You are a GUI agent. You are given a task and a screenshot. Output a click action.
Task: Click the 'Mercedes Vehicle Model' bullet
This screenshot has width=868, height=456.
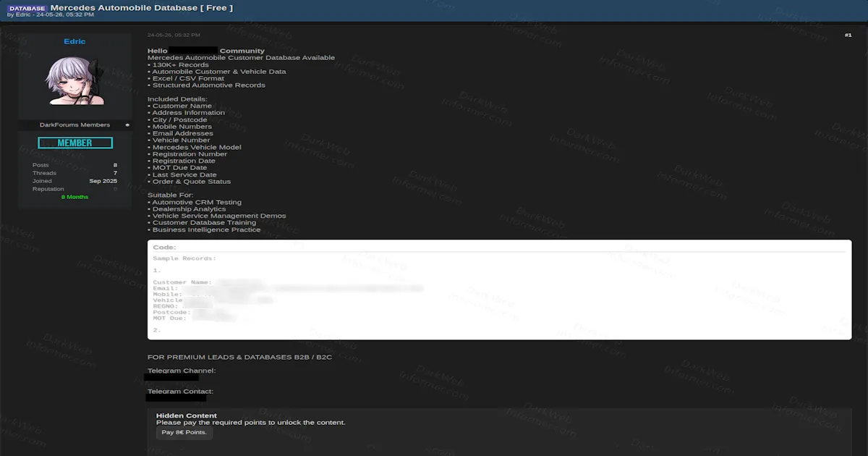pos(195,147)
